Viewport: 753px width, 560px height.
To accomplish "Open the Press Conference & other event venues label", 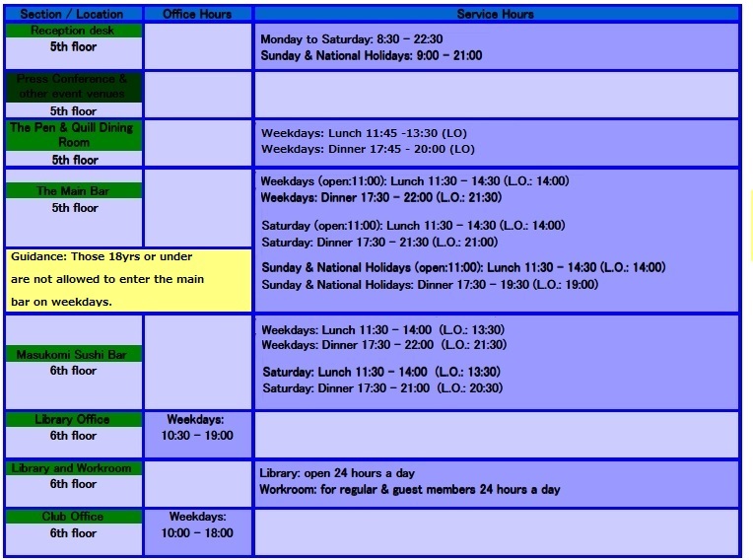I will 73,87.
